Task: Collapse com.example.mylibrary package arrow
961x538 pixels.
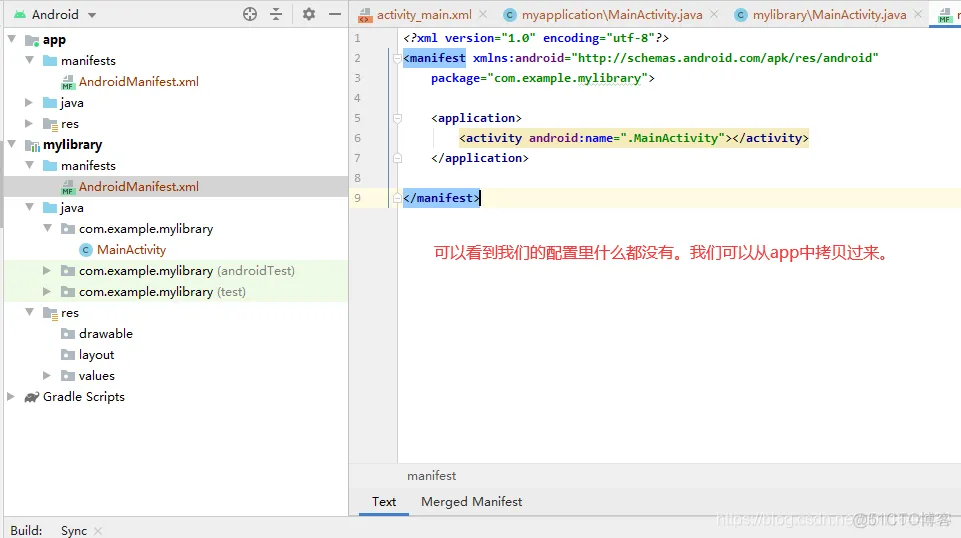Action: coord(47,229)
